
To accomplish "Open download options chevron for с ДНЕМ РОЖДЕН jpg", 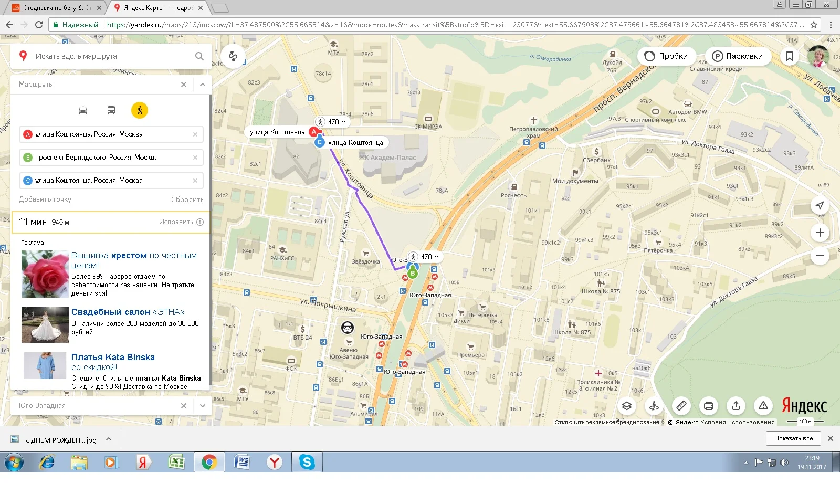I will click(x=109, y=439).
